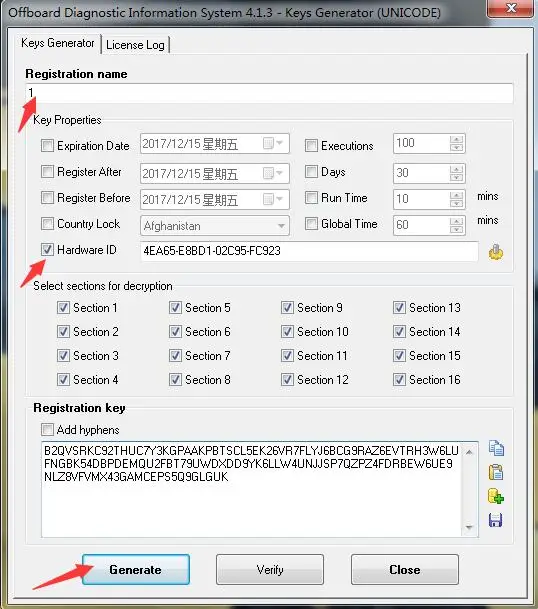Enable the Global Time checkbox
The width and height of the screenshot is (538, 609).
click(x=311, y=223)
